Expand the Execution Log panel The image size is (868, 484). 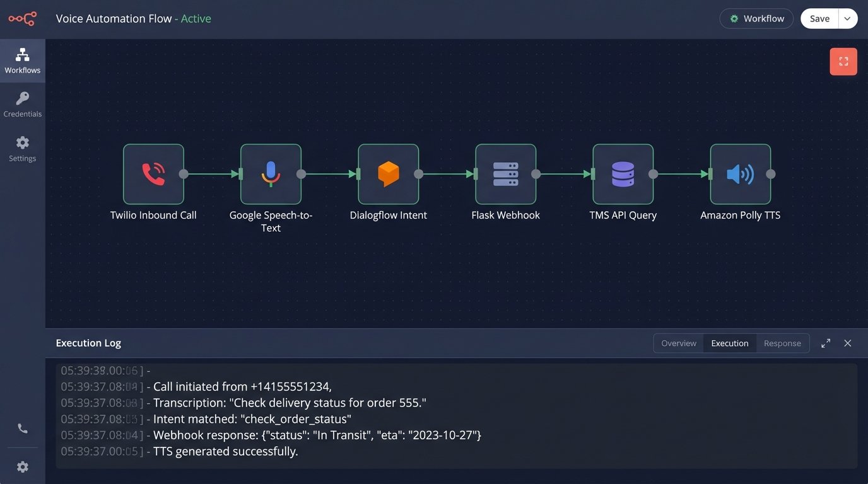826,343
